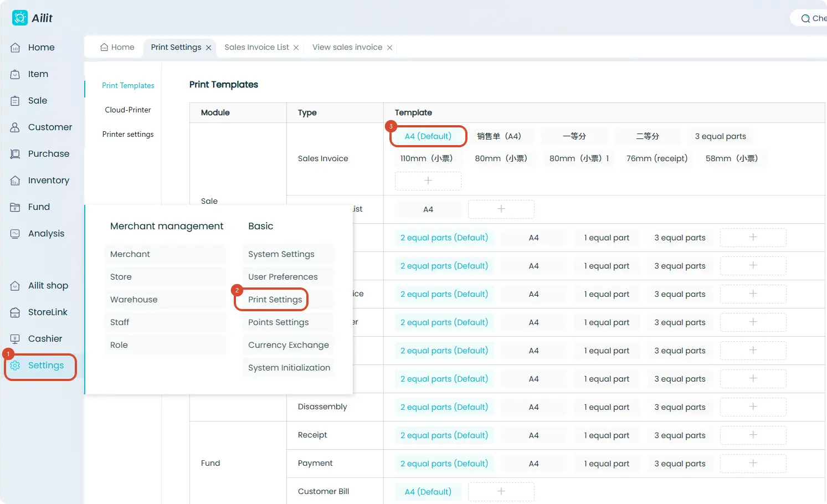This screenshot has width=827, height=504.
Task: Open the StoreLink shop icon
Action: click(x=16, y=312)
